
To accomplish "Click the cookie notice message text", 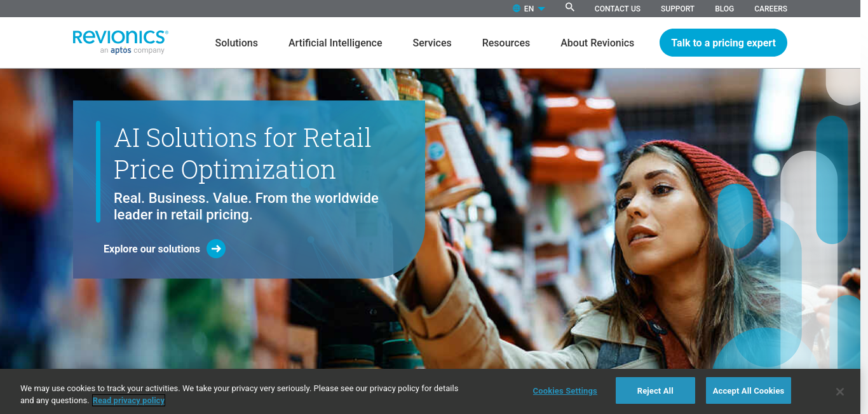I will [x=239, y=394].
